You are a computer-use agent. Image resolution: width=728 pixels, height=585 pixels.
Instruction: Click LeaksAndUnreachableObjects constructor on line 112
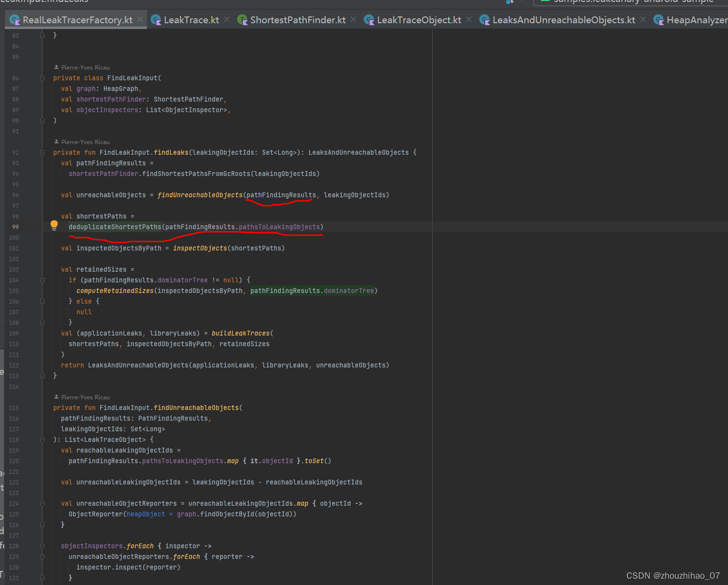pos(138,365)
